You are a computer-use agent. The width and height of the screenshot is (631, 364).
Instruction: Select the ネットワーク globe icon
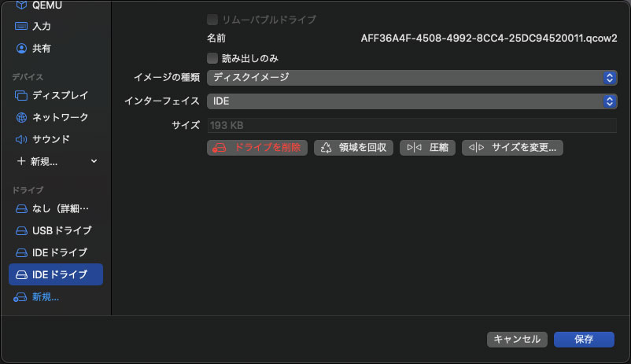(x=21, y=117)
